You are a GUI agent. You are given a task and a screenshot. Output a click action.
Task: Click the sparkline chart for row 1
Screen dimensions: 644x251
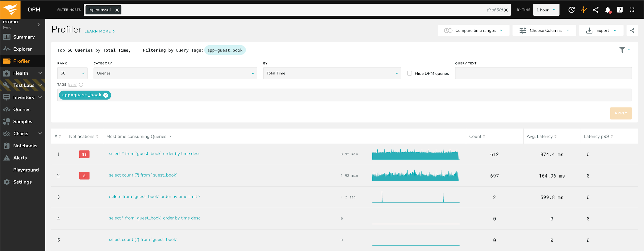(x=416, y=154)
